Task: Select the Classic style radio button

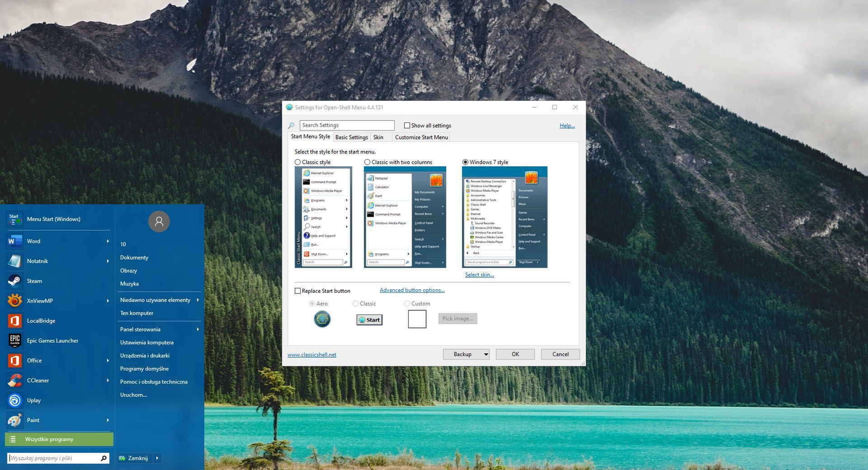Action: click(x=297, y=162)
